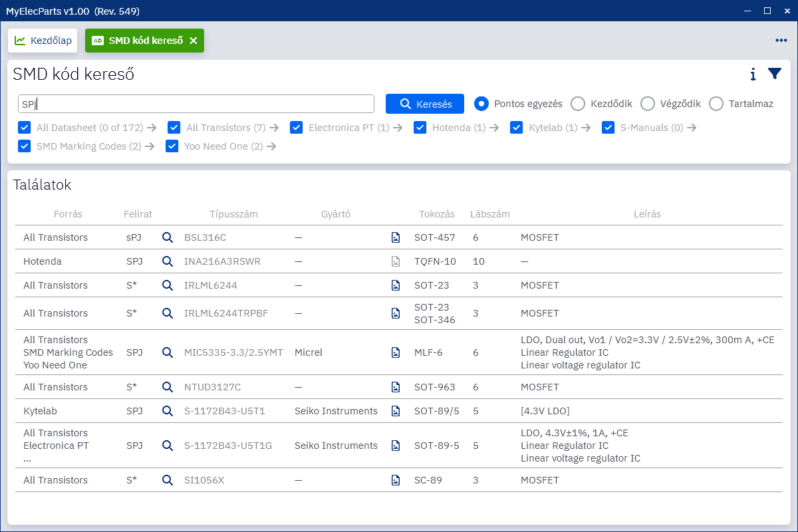Open the info icon in SMD kód kereső header
This screenshot has width=798, height=532.
[x=753, y=74]
